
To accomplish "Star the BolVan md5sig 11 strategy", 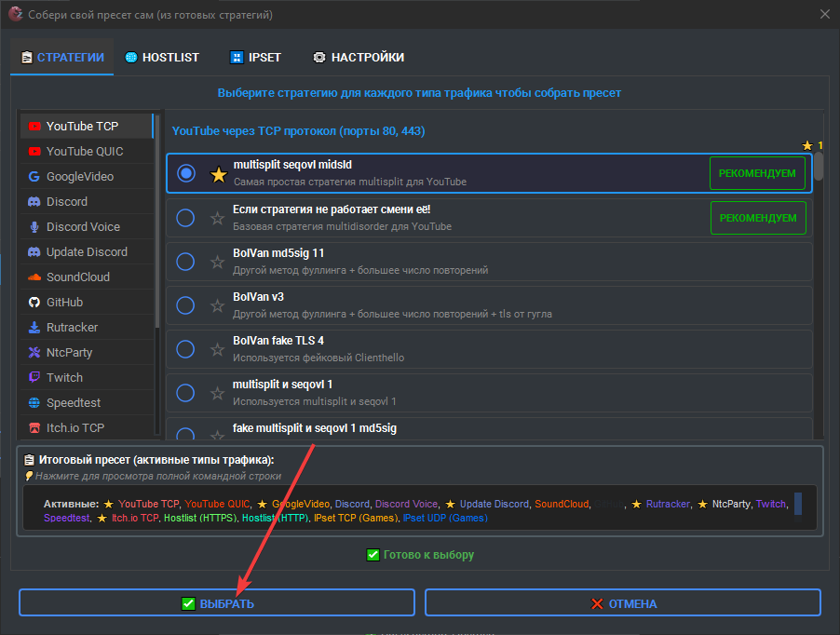I will click(217, 262).
